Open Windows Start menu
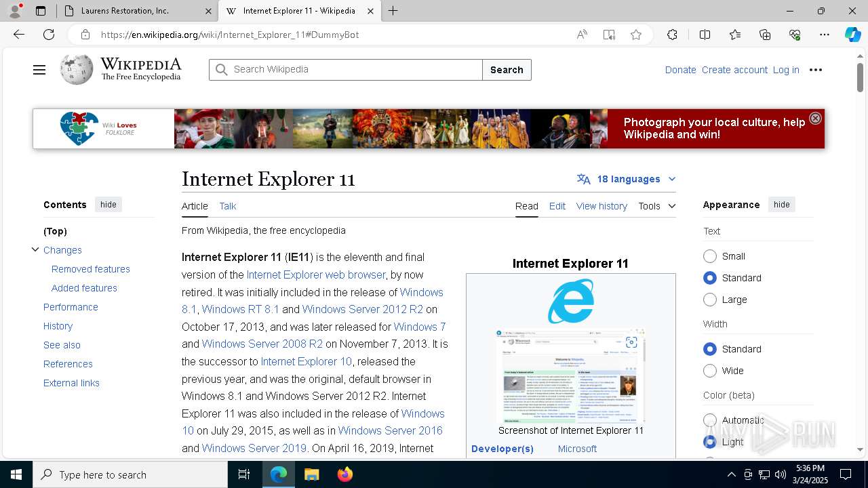Viewport: 868px width, 488px height. point(16,474)
